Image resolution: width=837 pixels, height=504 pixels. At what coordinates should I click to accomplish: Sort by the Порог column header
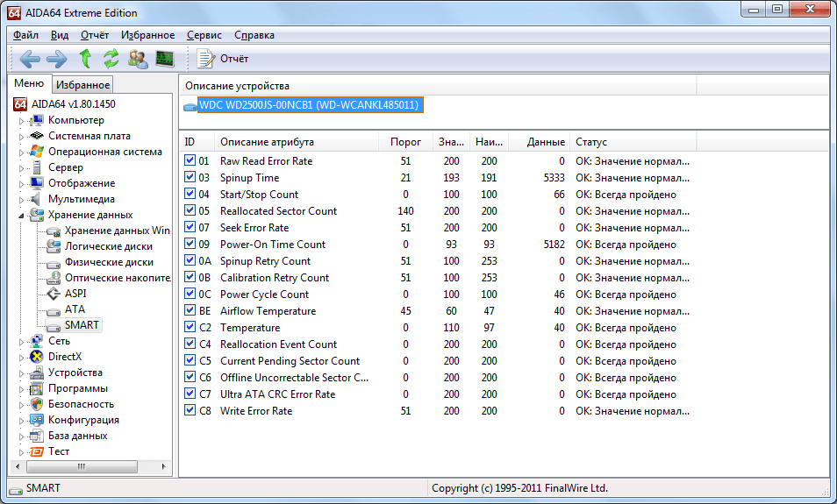[x=405, y=142]
